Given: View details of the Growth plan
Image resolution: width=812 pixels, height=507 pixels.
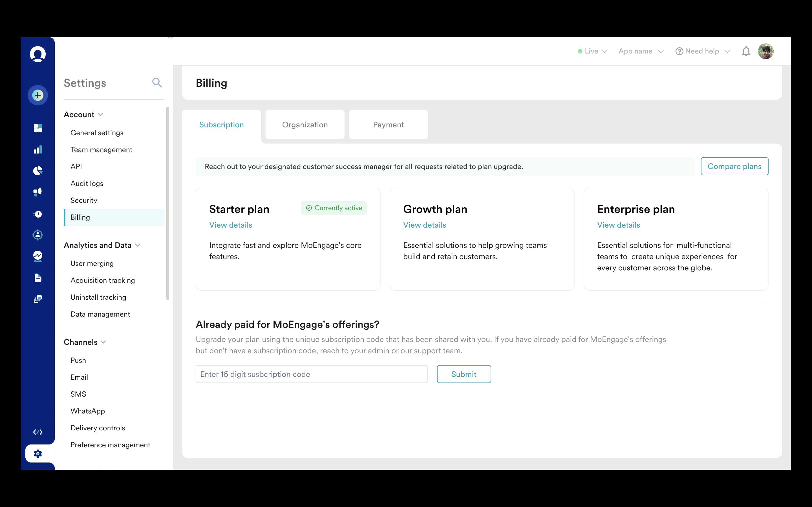Looking at the screenshot, I should [424, 225].
